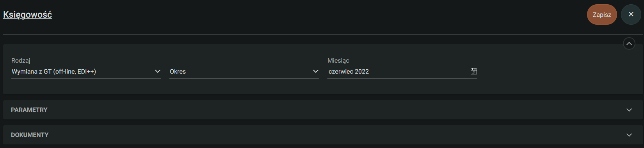The height and width of the screenshot is (148, 644).
Task: Click the Miesiąc field label
Action: coord(338,61)
